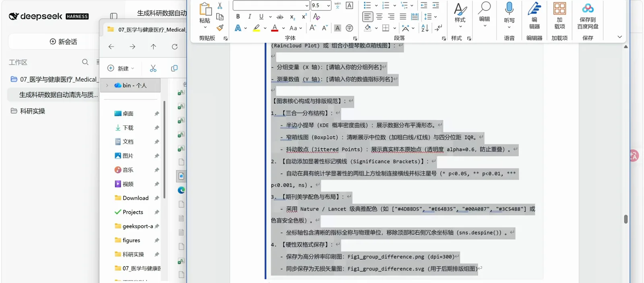Collapse the Word ribbon with chevron
The height and width of the screenshot is (283, 644).
620,37
